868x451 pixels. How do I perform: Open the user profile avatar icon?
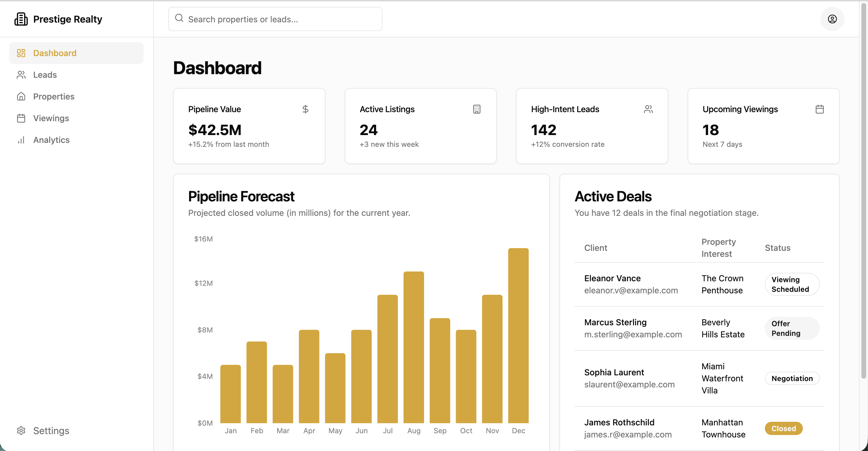[x=832, y=19]
